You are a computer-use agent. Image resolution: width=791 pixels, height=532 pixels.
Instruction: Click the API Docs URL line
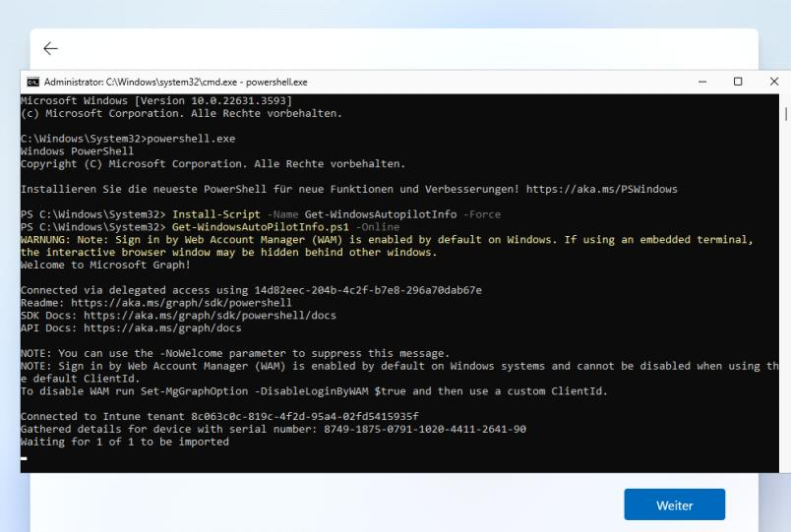(x=131, y=327)
